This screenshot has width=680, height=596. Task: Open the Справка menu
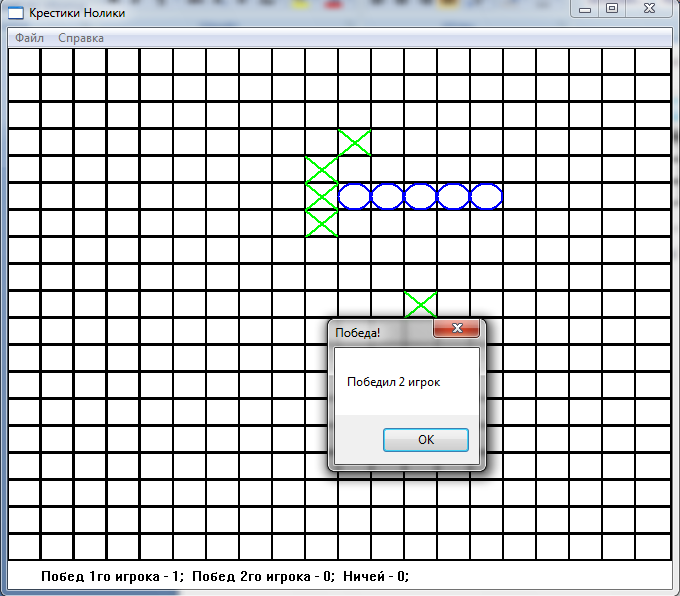81,38
